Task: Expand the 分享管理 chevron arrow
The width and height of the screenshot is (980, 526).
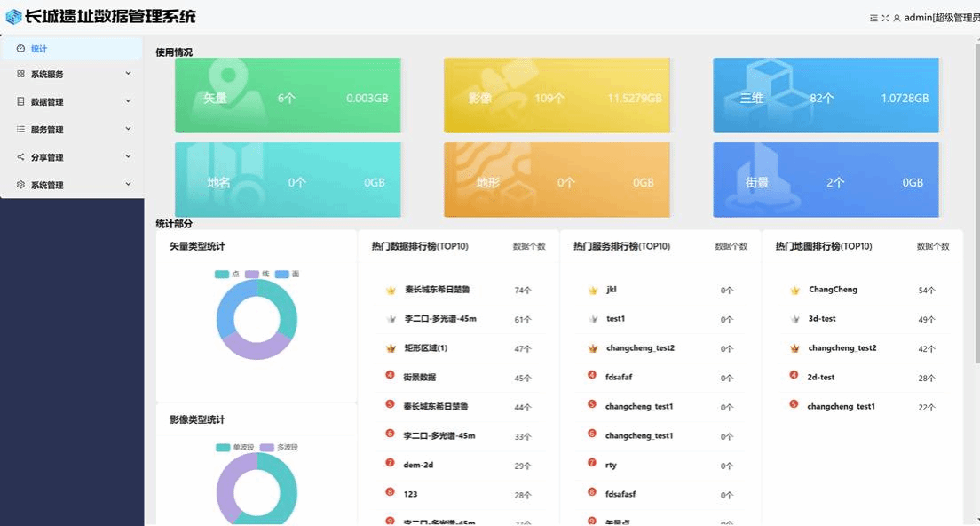Action: [128, 156]
